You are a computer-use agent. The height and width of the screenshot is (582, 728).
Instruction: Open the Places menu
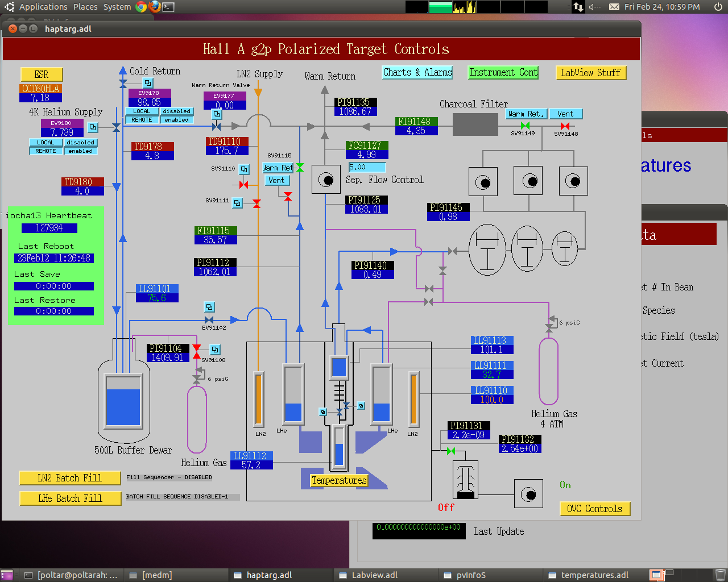click(85, 7)
